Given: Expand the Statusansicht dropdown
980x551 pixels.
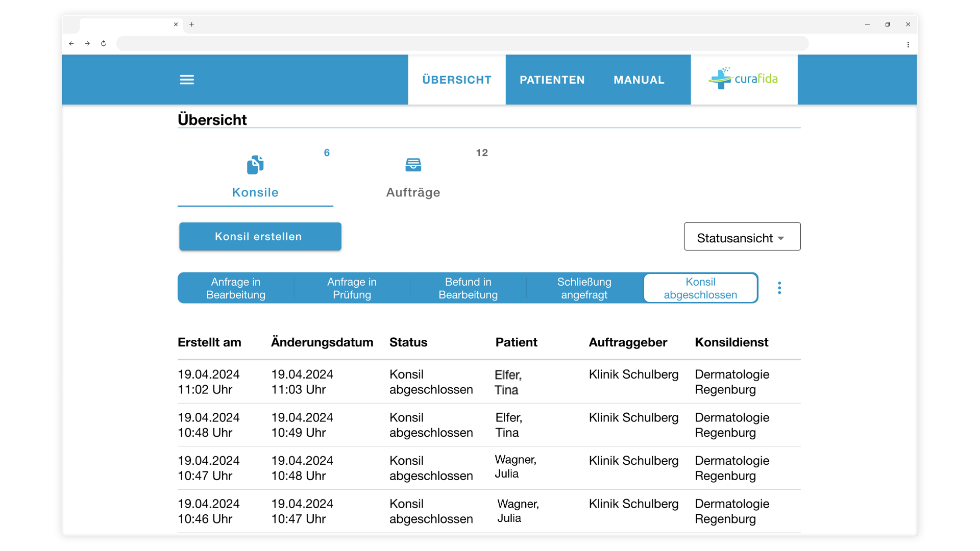Looking at the screenshot, I should point(742,237).
